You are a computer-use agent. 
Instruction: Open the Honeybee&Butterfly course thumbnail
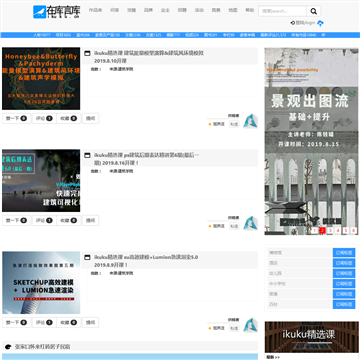(41, 79)
